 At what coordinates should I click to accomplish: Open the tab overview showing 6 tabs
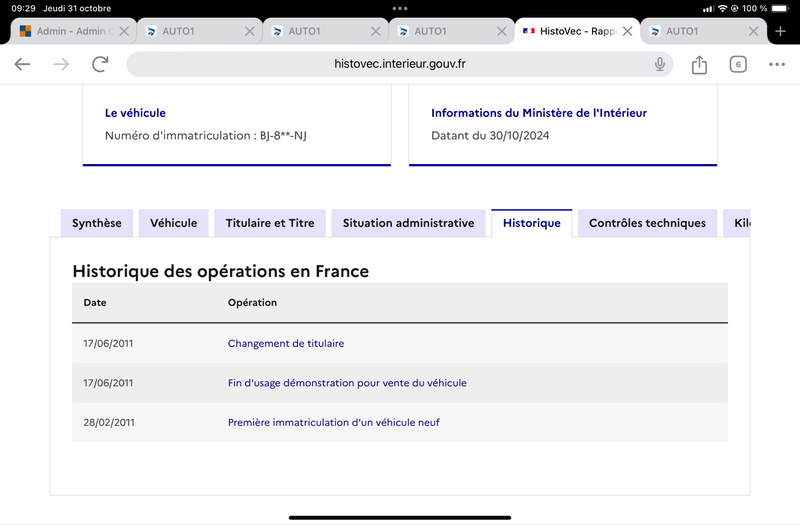pos(738,64)
